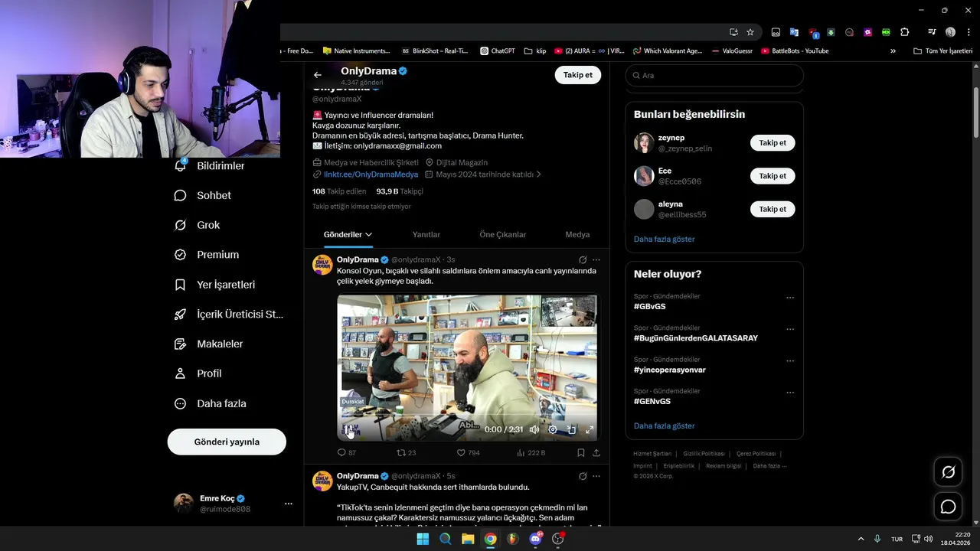Screen dimensions: 980x551
Task: Play the Konsol Oyun video
Action: coord(348,430)
